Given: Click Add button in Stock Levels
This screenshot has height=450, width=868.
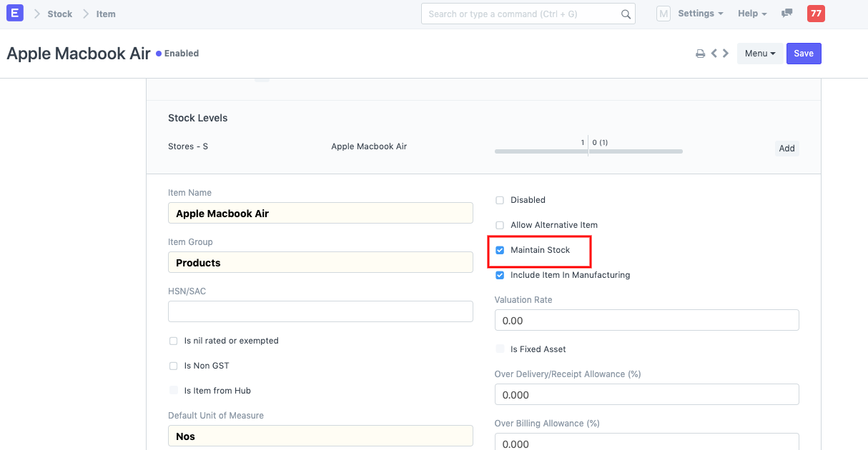Looking at the screenshot, I should 786,149.
